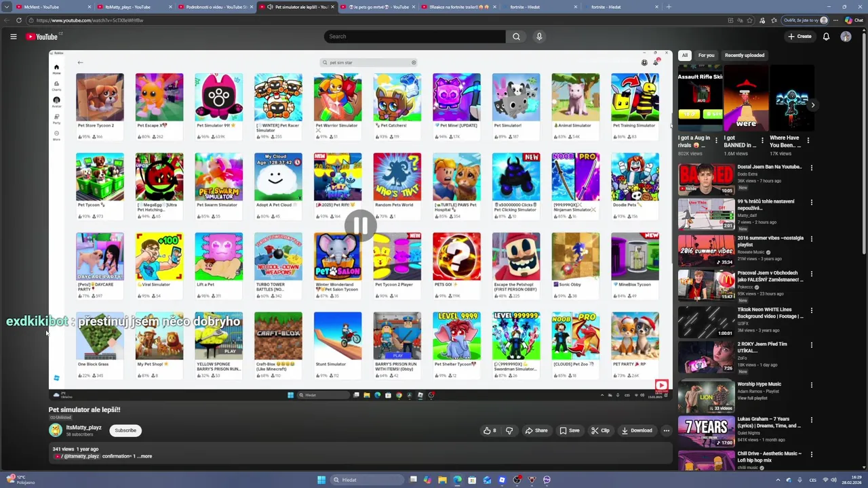Screen dimensions: 868x488
Task: Play 'Dostal Jsem Ban Na Youtube' thumbnail
Action: pos(706,179)
